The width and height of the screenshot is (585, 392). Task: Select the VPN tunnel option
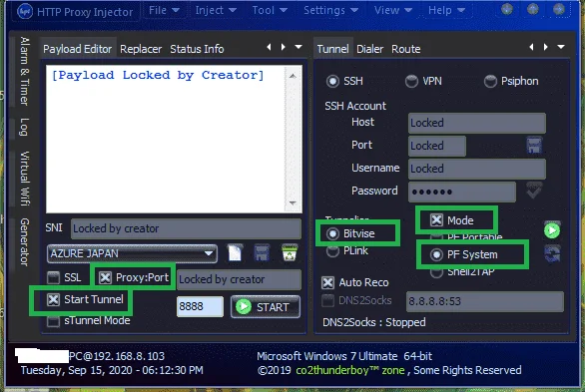pyautogui.click(x=411, y=81)
